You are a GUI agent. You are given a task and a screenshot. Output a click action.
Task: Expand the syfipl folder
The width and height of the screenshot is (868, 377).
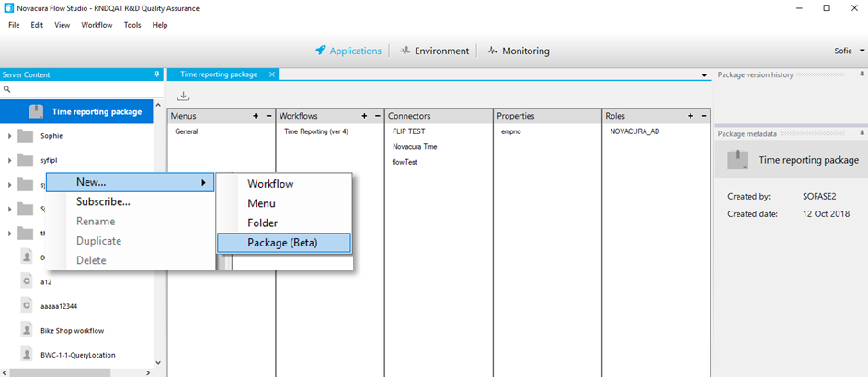(9, 160)
